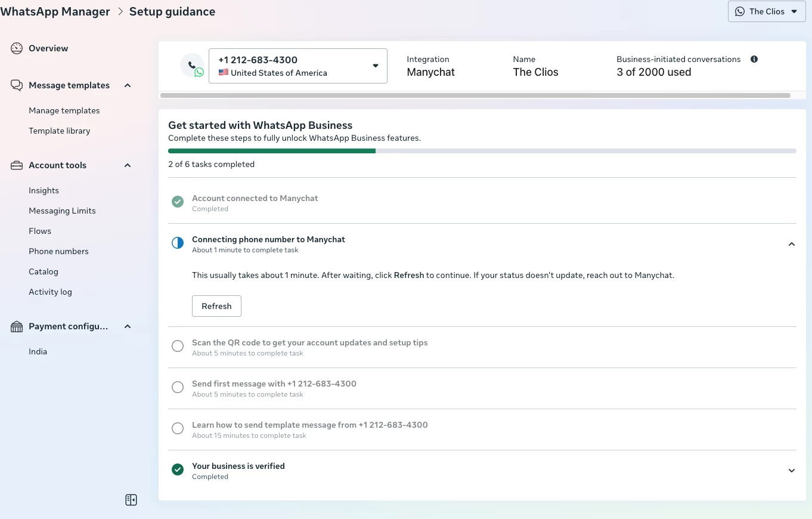This screenshot has height=519, width=812.
Task: Click the Account tools briefcase icon
Action: (17, 165)
